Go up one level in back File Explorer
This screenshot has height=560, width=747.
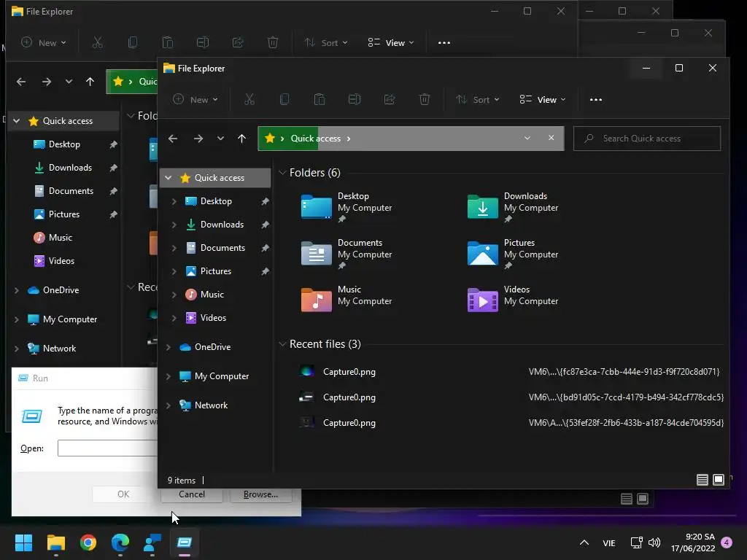(x=90, y=82)
